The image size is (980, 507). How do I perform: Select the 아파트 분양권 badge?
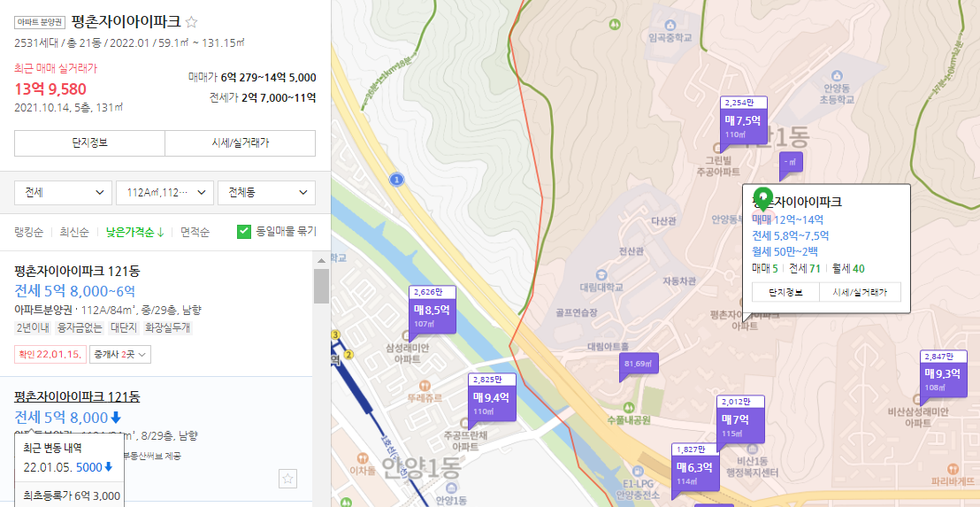point(40,22)
